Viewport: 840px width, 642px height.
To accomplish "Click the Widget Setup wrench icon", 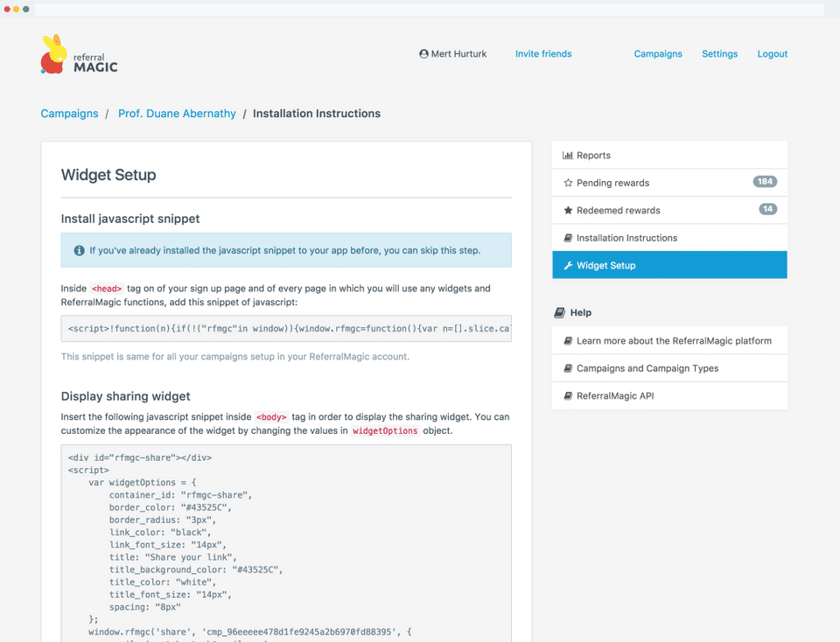I will click(x=568, y=266).
